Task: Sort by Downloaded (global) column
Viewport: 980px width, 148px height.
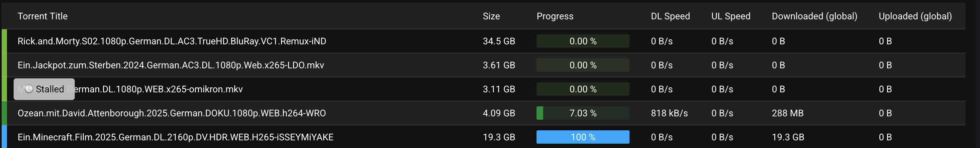Action: click(815, 16)
